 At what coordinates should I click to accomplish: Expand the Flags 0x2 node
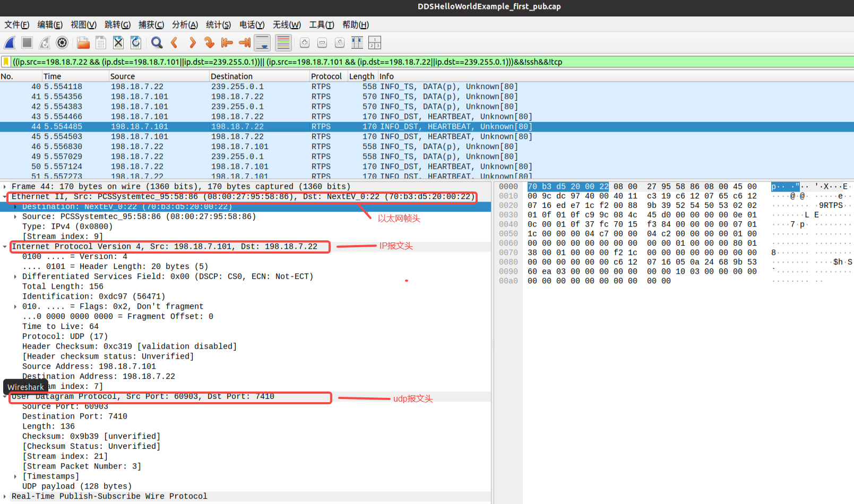pos(15,307)
